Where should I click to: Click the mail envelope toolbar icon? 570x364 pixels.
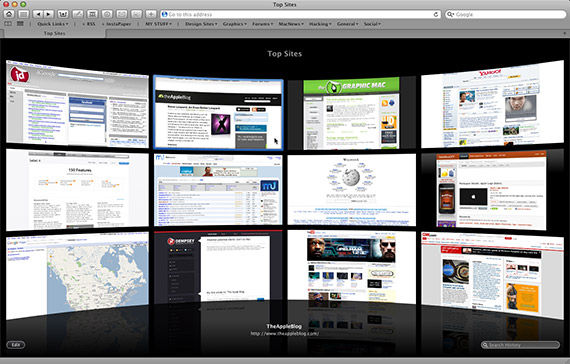click(122, 14)
